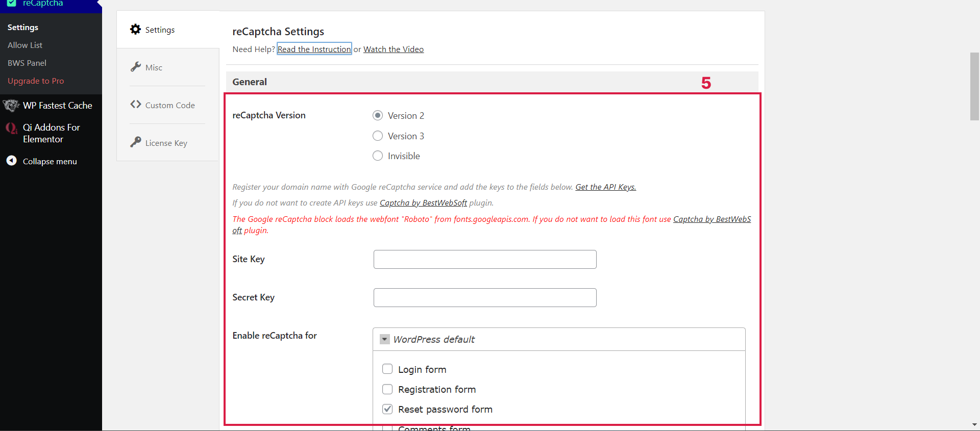The width and height of the screenshot is (980, 431).
Task: Click the Enable reCaptcha for label
Action: (x=275, y=336)
